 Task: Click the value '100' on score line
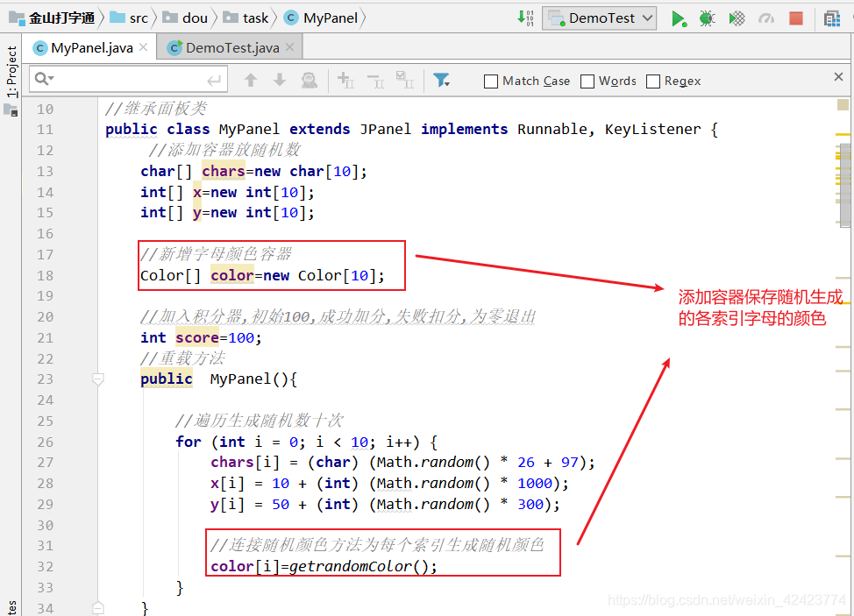pyautogui.click(x=241, y=338)
